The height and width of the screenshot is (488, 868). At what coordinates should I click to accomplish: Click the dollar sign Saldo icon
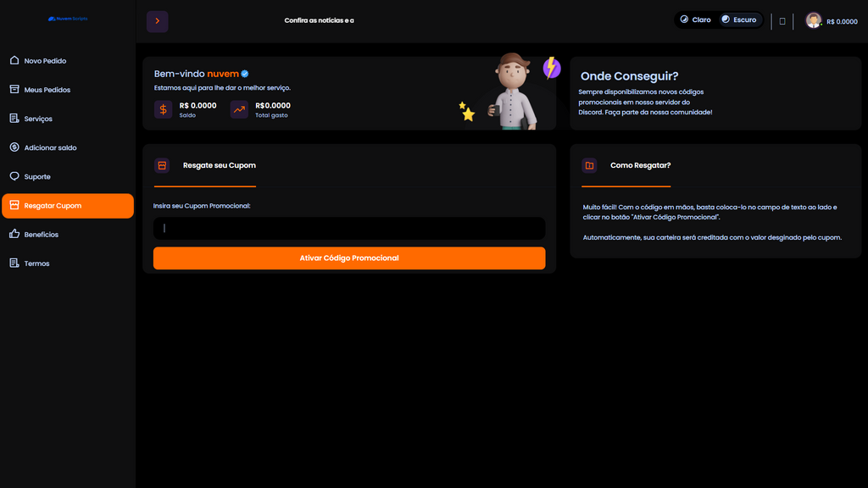(164, 109)
